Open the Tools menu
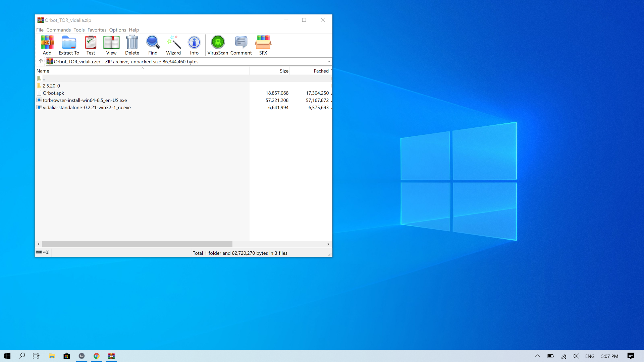Screen dimensions: 644x362 click(x=79, y=30)
